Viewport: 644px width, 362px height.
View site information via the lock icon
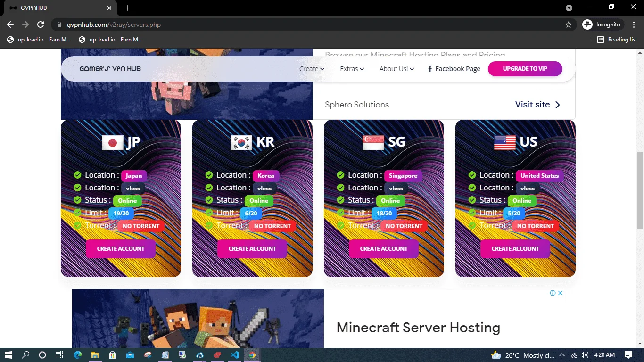tap(59, 25)
